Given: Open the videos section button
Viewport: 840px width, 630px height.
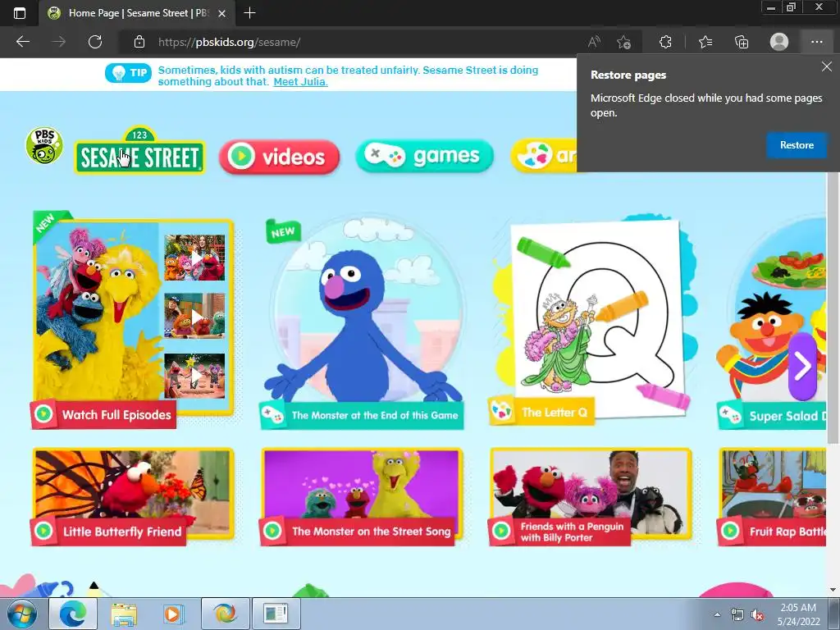Looking at the screenshot, I should [x=279, y=157].
